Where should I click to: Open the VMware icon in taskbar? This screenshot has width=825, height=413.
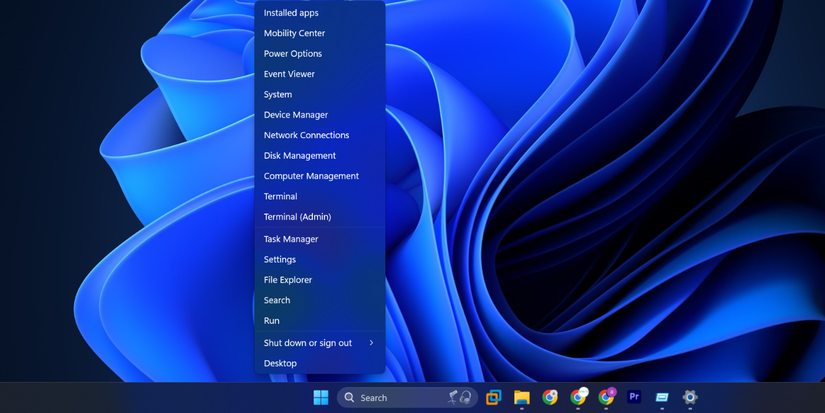pyautogui.click(x=493, y=397)
